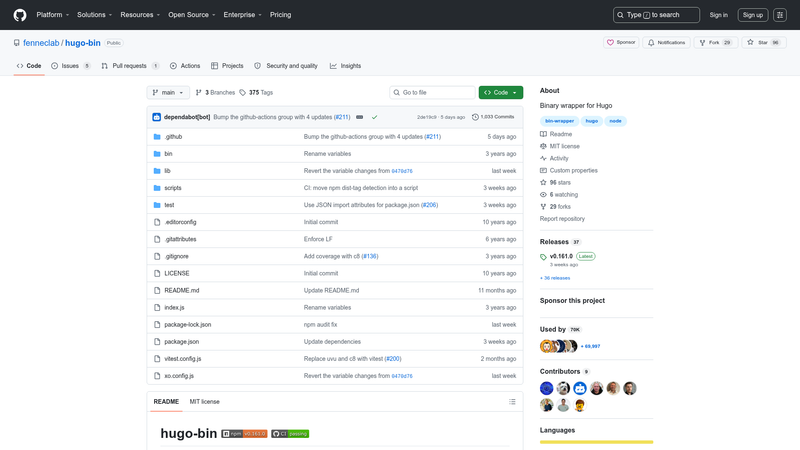Viewport: 800px width, 450px height.
Task: Focus the Type / to search box
Action: pyautogui.click(x=656, y=15)
